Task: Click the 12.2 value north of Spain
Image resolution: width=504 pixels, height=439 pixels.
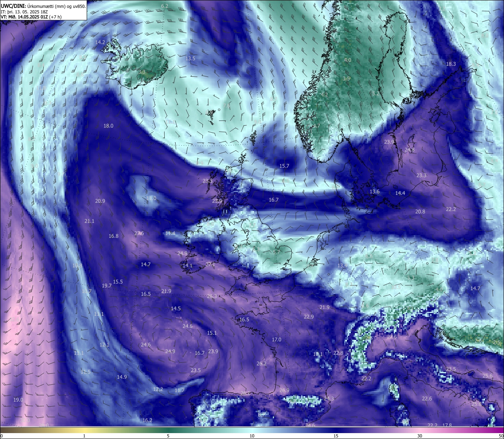Action: pos(158,389)
